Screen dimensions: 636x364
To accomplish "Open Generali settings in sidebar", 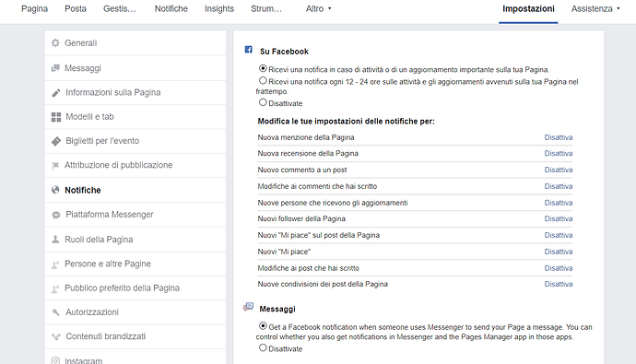I will 135,43.
